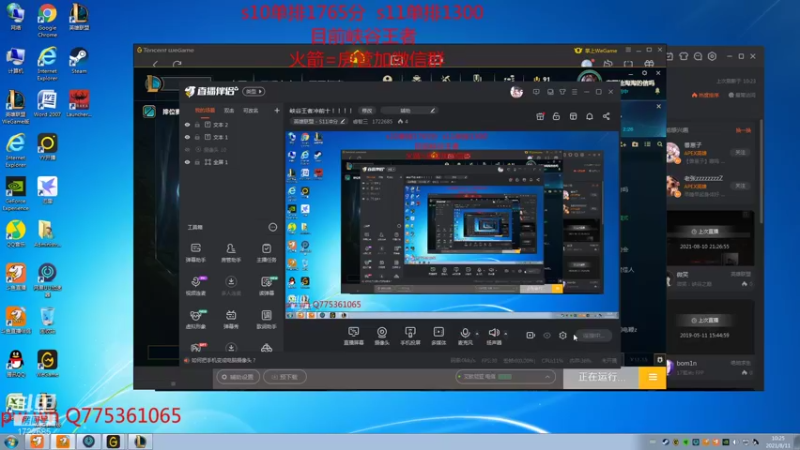The width and height of the screenshot is (800, 450).
Task: Toggle visibility of 文本 2 layer
Action: pos(187,124)
